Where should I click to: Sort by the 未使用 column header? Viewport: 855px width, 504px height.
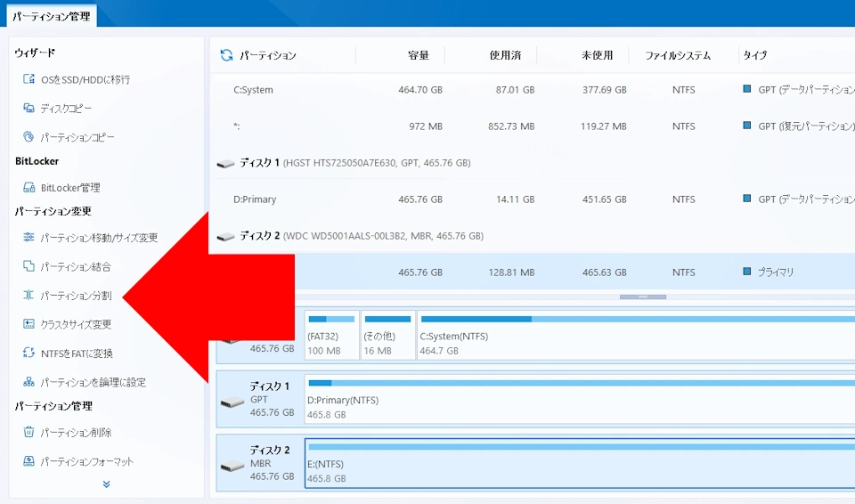(x=597, y=55)
